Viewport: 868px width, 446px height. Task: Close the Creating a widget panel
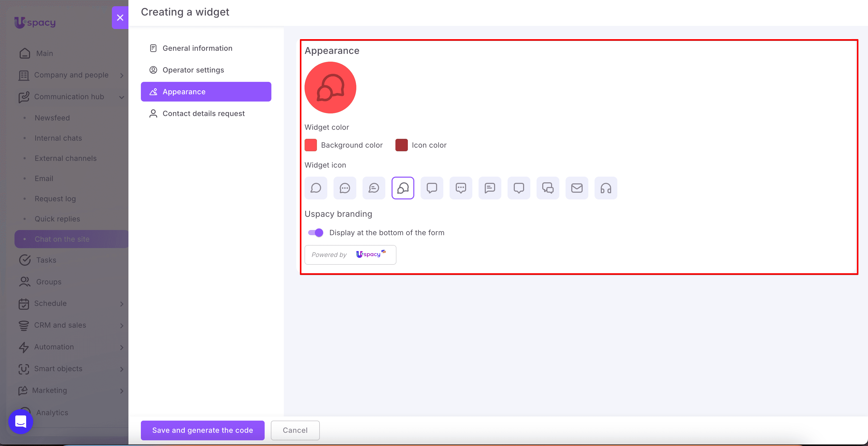[120, 18]
